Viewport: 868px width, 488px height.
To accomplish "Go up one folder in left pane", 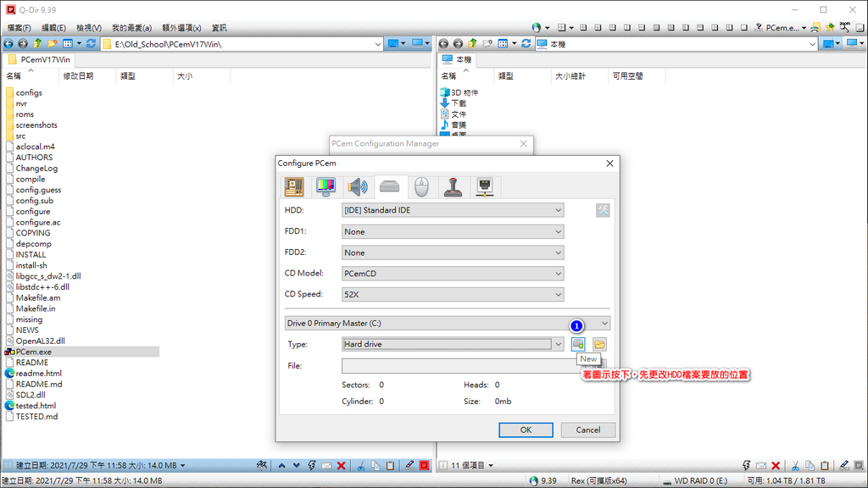I will pyautogui.click(x=37, y=44).
